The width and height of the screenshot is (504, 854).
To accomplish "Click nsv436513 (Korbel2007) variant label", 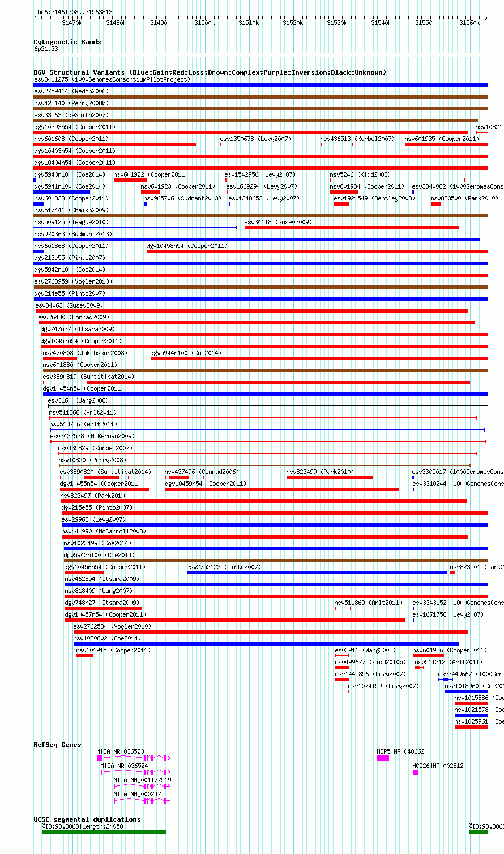I will (x=357, y=139).
